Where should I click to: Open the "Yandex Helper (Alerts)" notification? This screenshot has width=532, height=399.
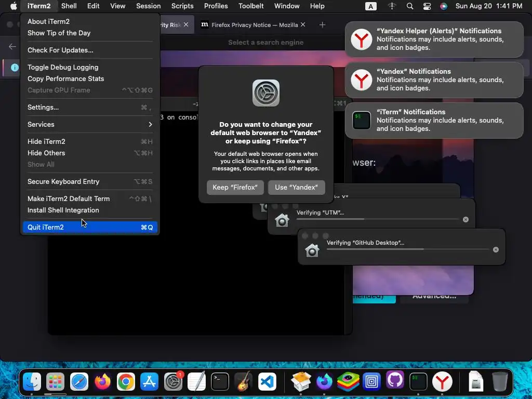pyautogui.click(x=434, y=39)
